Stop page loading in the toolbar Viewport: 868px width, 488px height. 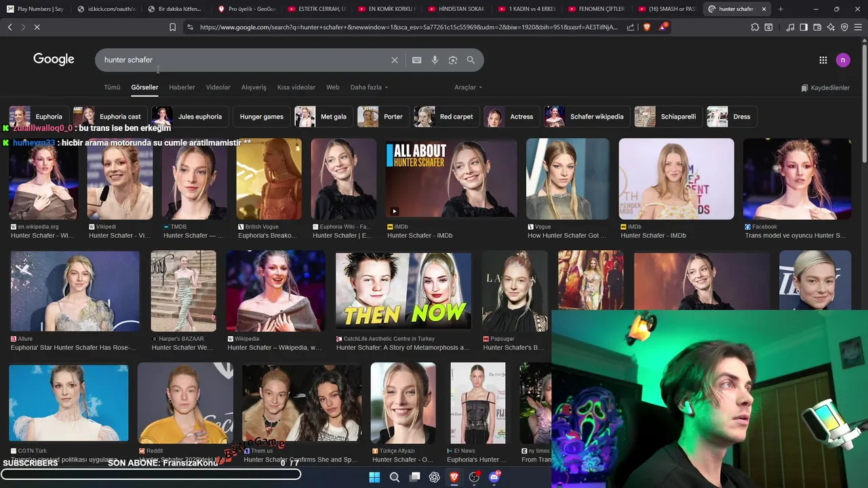tap(37, 27)
